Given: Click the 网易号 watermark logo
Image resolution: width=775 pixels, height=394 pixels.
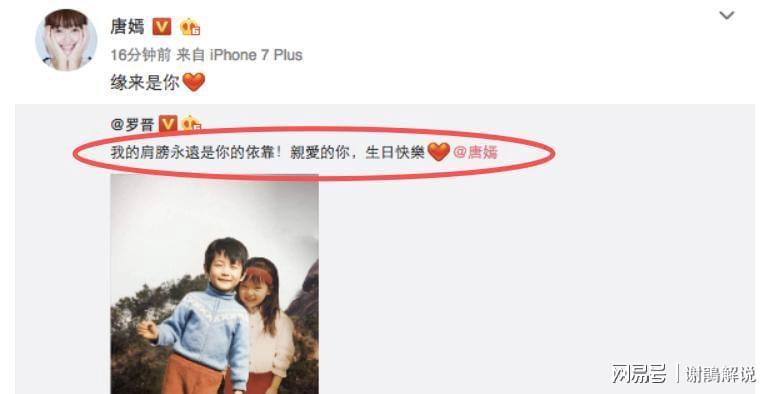Looking at the screenshot, I should (x=639, y=374).
